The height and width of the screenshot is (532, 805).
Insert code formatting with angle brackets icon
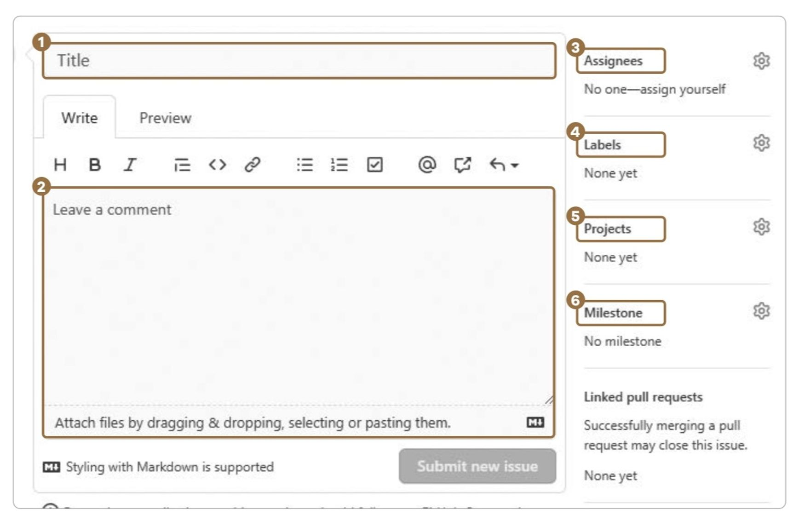point(217,165)
